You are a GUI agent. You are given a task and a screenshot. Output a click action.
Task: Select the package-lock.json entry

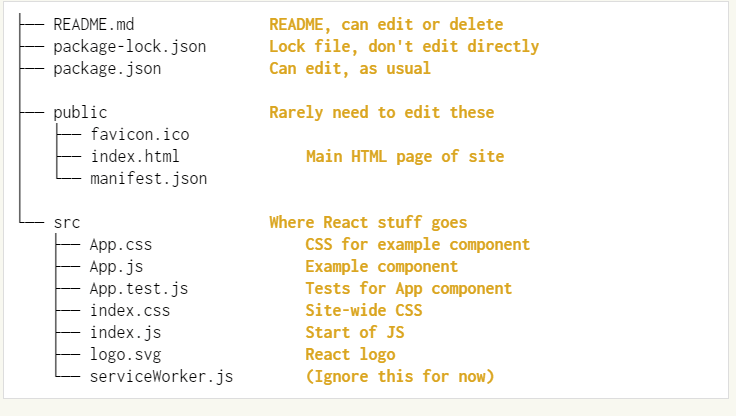tap(130, 46)
